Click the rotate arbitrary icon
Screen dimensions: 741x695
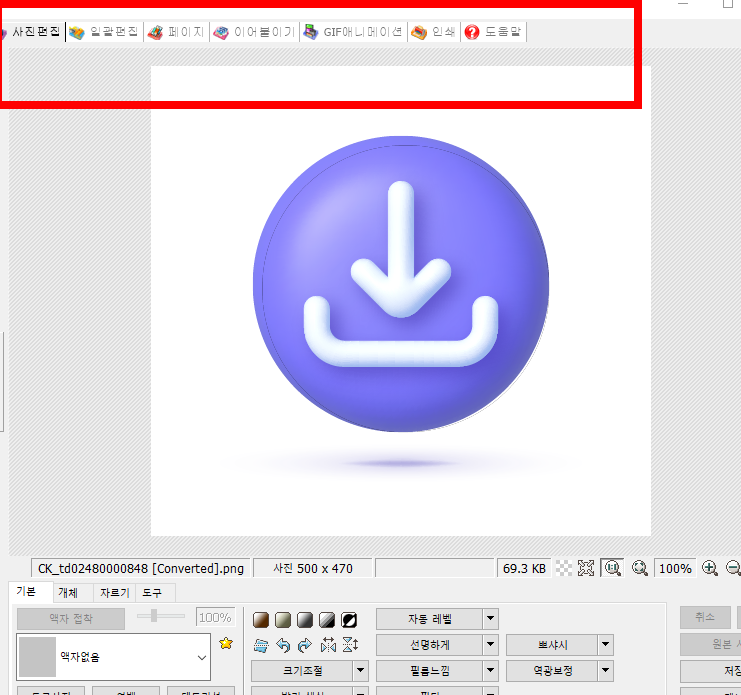261,645
